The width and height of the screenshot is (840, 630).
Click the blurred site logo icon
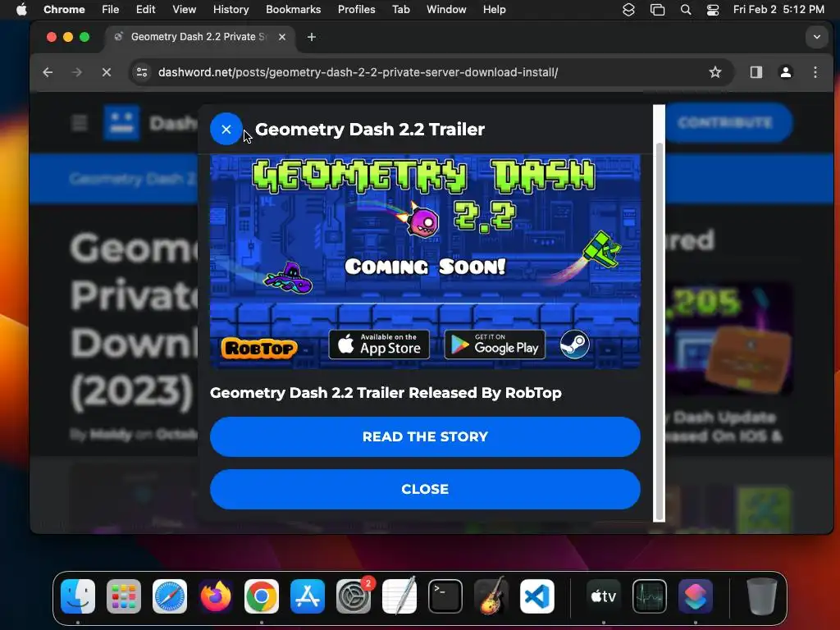click(x=121, y=123)
